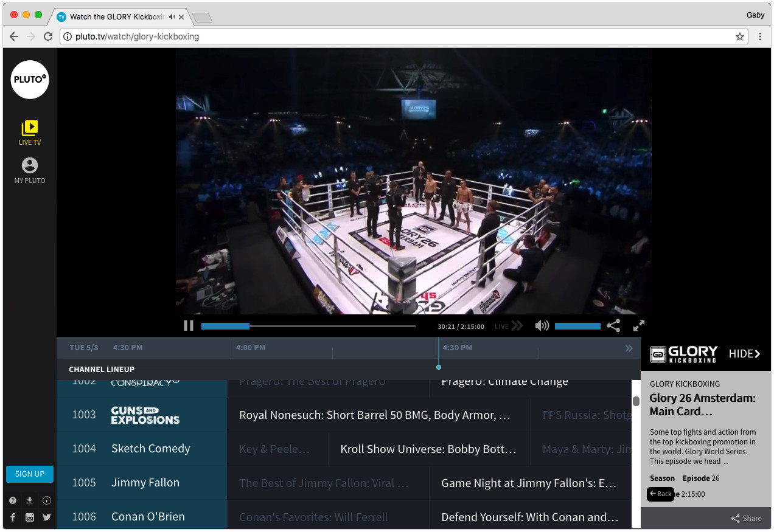The image size is (774, 532).
Task: Click the Pluto TV logo
Action: coord(29,79)
